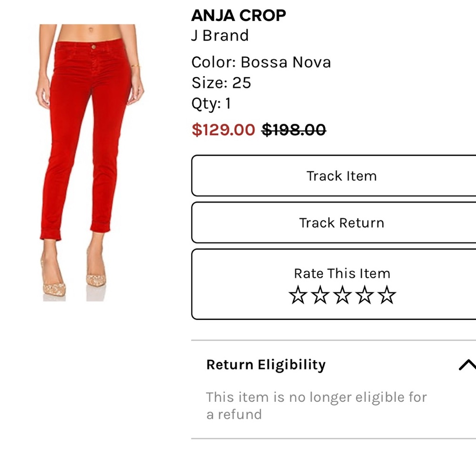476x476 pixels.
Task: Select the Color: Bossa Nova text
Action: click(261, 62)
